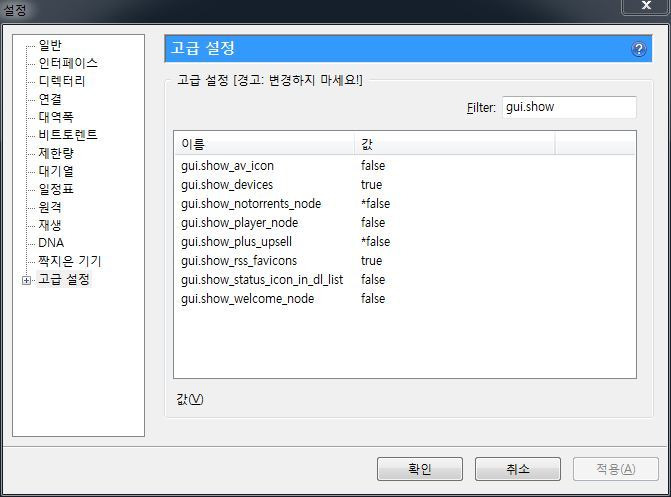Click the 적용(A) apply button
671x497 pixels.
point(615,469)
